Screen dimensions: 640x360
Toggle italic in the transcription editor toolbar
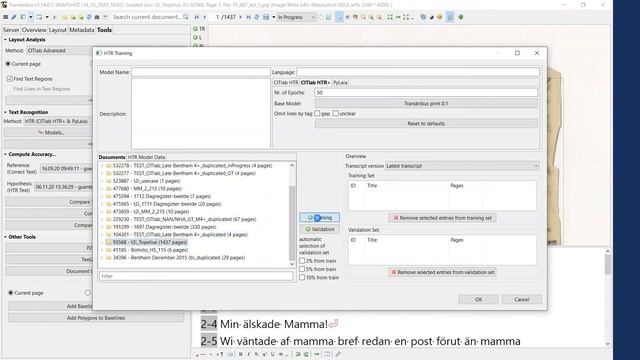(249, 354)
